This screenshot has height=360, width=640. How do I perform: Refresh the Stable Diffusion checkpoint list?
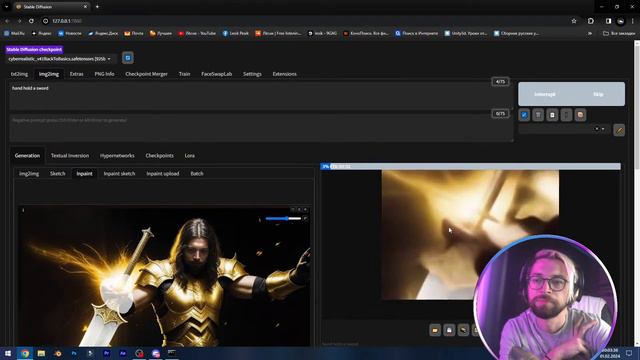(x=128, y=58)
